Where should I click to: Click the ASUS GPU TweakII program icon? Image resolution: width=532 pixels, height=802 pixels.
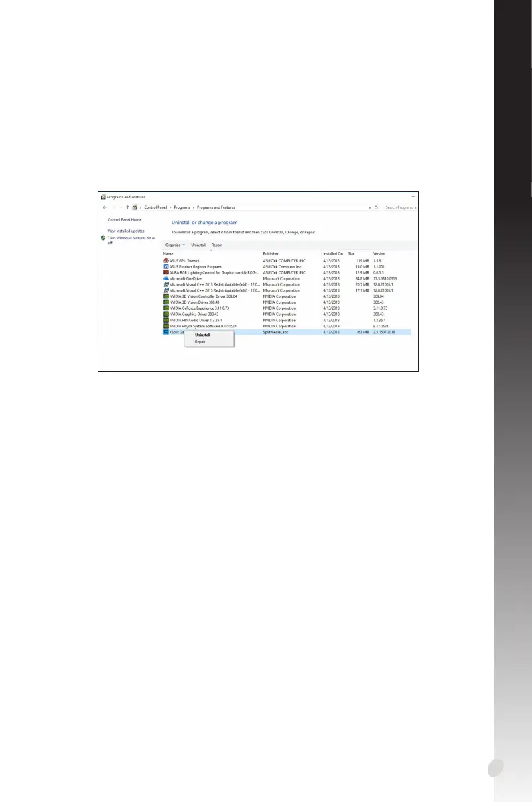pos(166,260)
